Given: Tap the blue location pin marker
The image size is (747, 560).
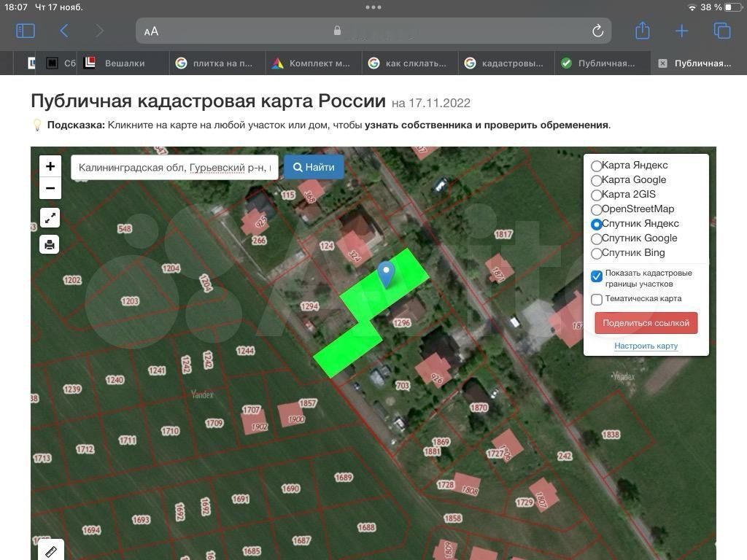Looking at the screenshot, I should [x=386, y=274].
